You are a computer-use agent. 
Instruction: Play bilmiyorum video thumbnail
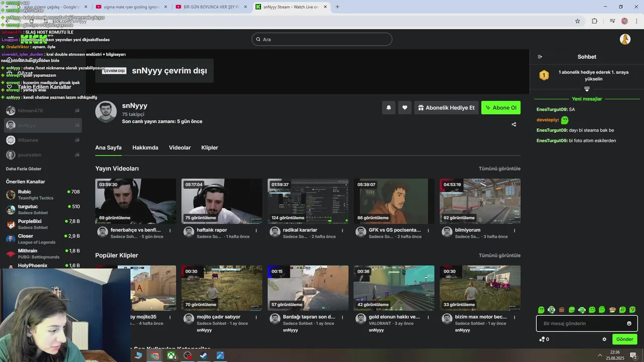(x=480, y=201)
